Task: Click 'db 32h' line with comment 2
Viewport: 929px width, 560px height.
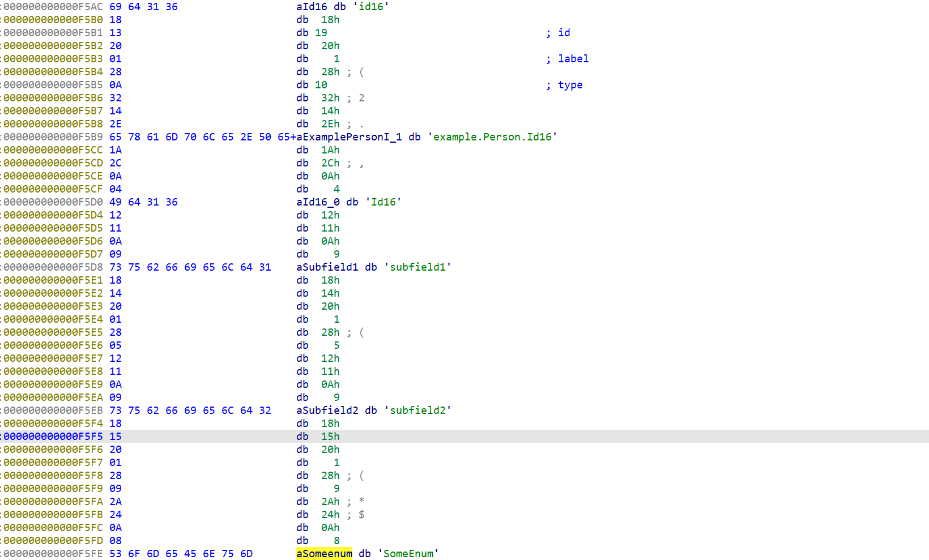Action: click(x=330, y=98)
